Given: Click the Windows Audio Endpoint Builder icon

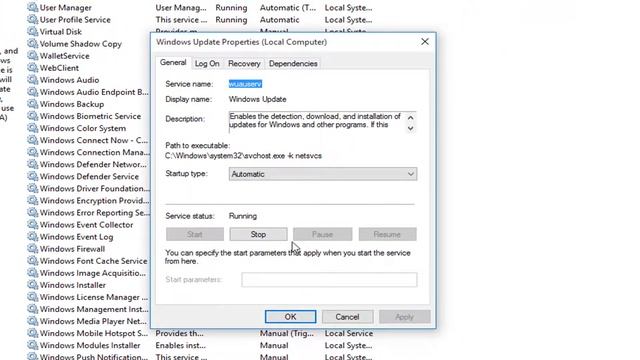Looking at the screenshot, I should pos(32,92).
